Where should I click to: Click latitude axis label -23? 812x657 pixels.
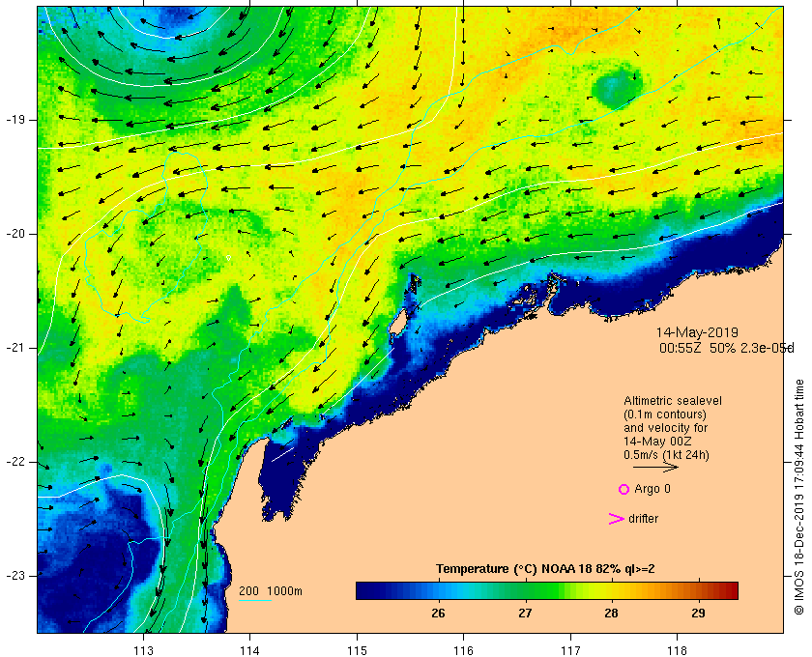click(x=15, y=576)
